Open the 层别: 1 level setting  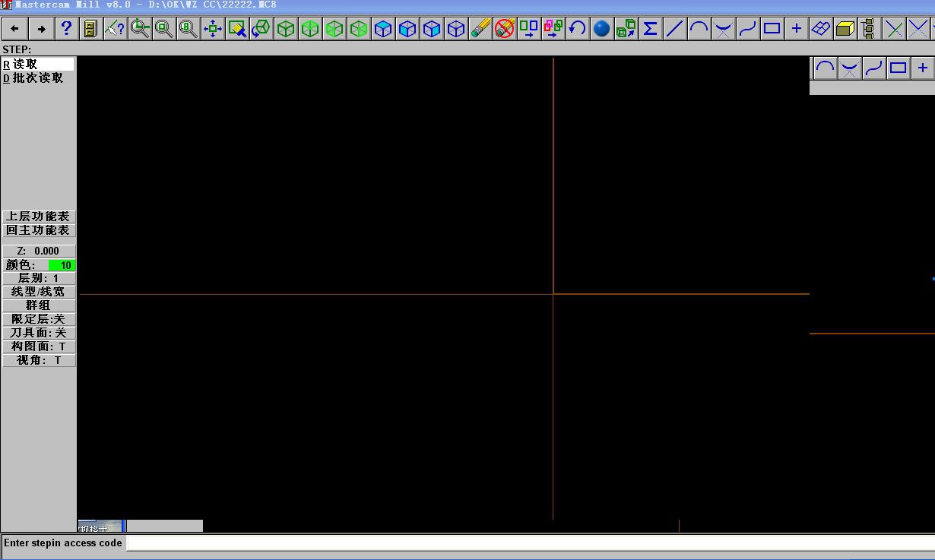[x=39, y=278]
